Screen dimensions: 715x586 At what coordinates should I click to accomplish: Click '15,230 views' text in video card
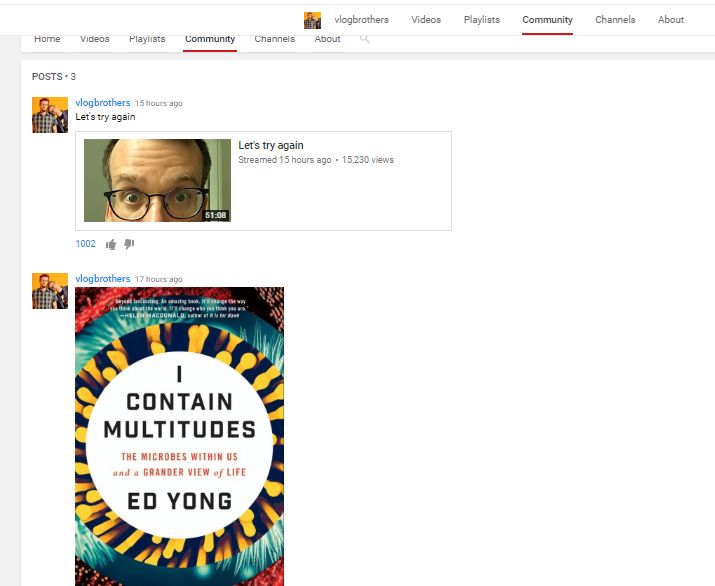point(368,160)
